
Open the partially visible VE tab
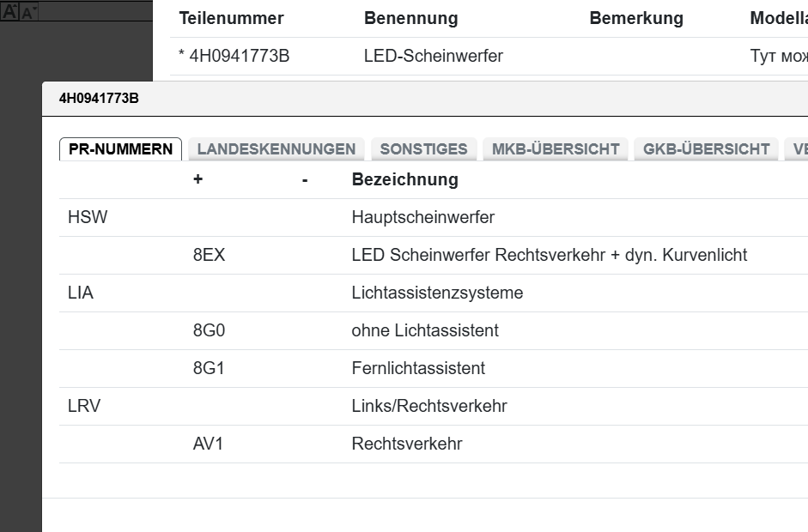[x=799, y=148]
